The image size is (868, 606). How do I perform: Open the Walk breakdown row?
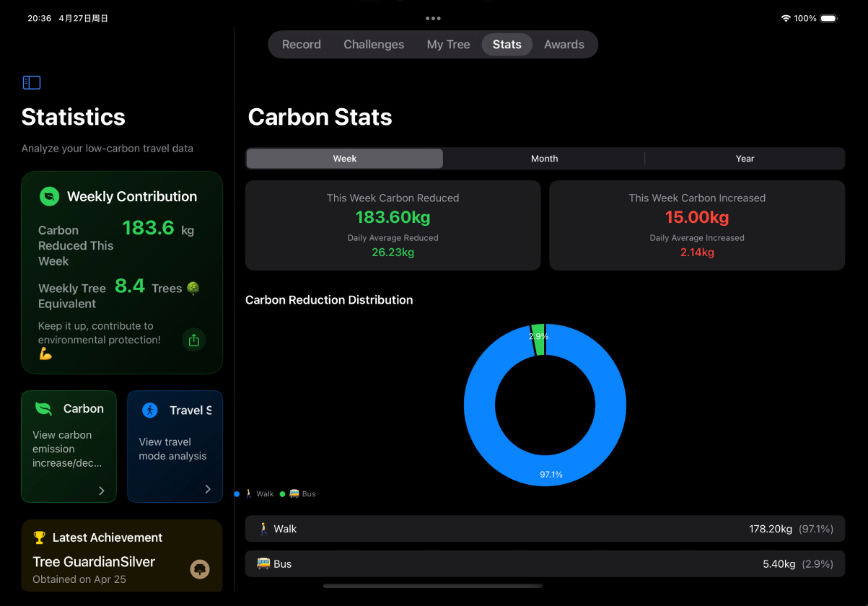click(545, 529)
